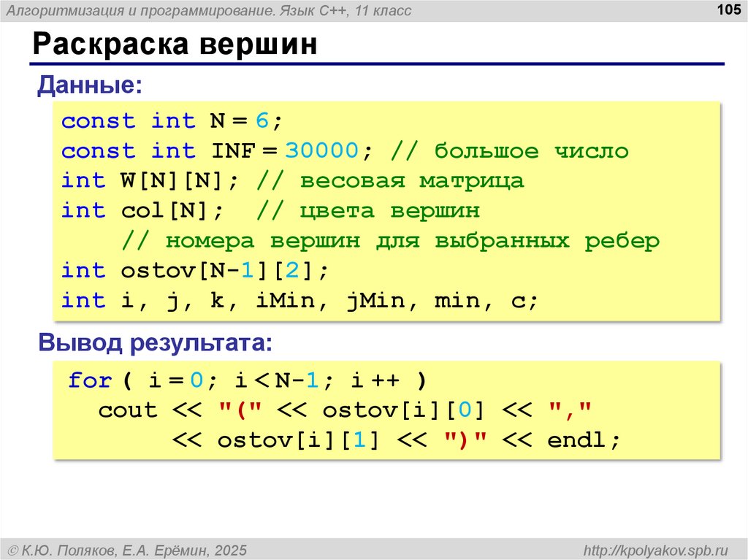Viewport: 748px width, 560px height.
Task: Click the comment "// большое число"
Action: click(510, 151)
